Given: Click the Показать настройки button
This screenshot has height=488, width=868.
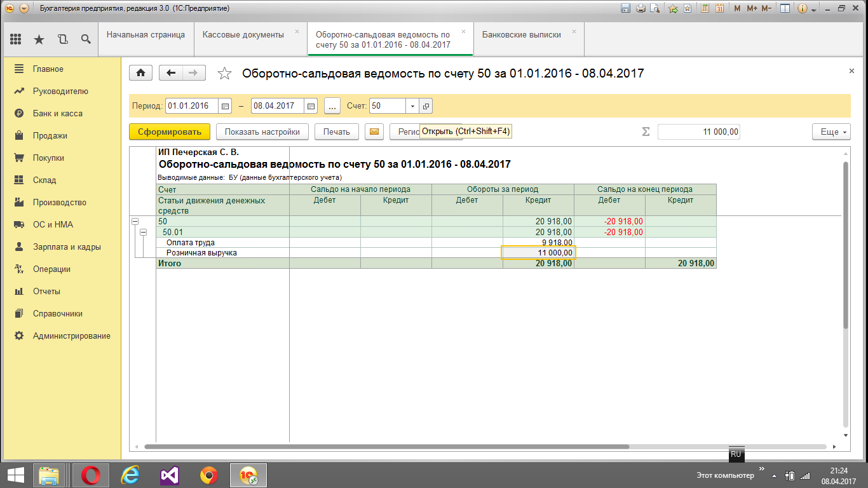Looking at the screenshot, I should click(x=262, y=132).
